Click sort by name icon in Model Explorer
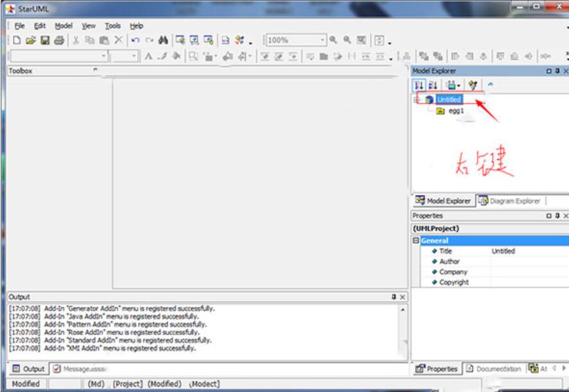The height and width of the screenshot is (392, 569). (432, 85)
